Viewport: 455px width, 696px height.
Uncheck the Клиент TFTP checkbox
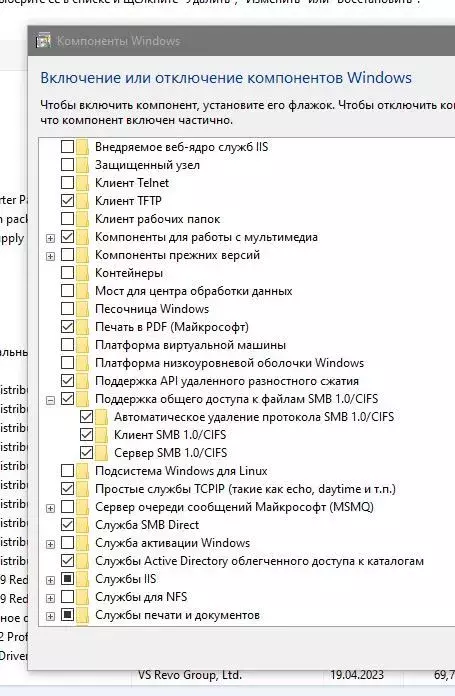coord(67,201)
